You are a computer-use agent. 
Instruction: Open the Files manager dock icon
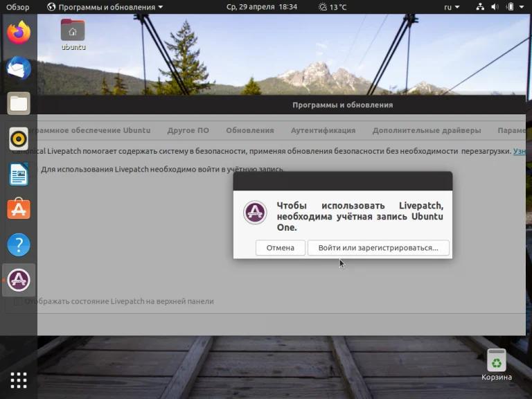click(19, 103)
